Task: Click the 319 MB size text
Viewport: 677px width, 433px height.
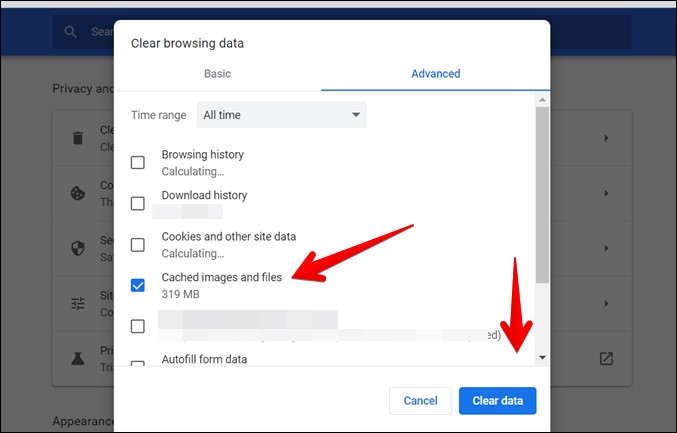Action: click(180, 294)
